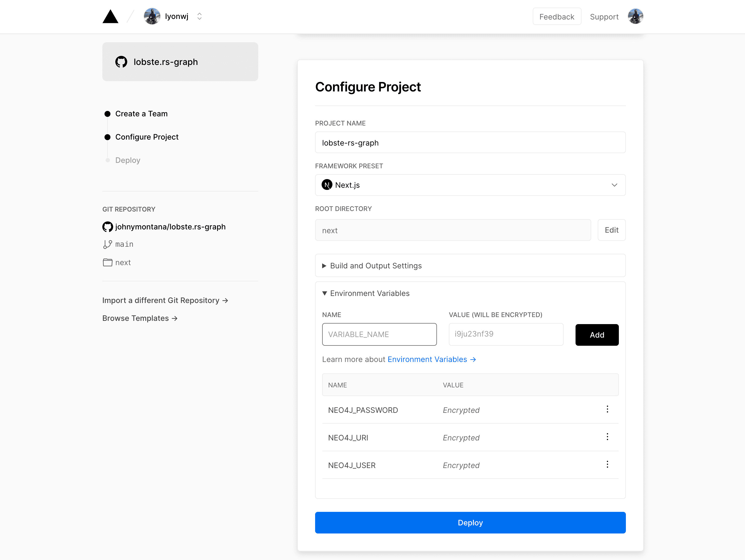Click user profile avatar at top right

(x=635, y=17)
